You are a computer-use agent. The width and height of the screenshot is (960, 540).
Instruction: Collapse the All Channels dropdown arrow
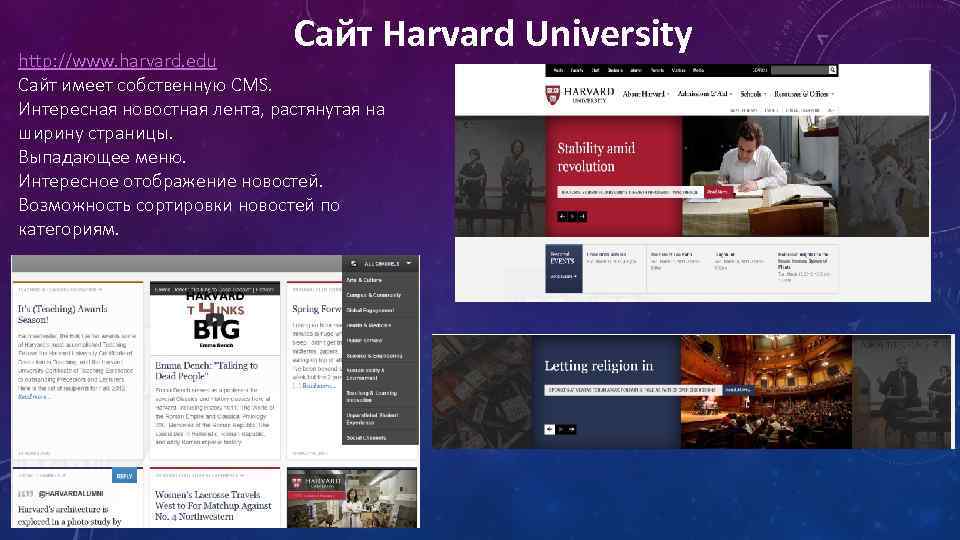pos(409,264)
